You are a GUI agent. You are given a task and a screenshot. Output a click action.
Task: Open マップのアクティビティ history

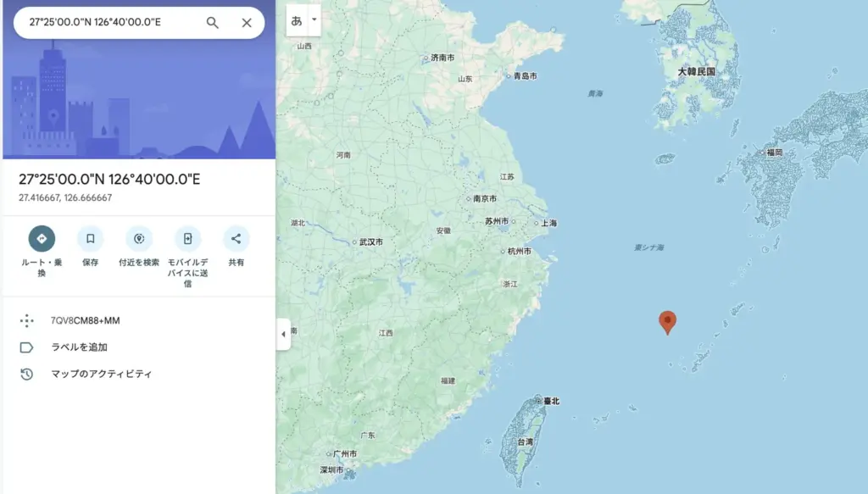[102, 374]
